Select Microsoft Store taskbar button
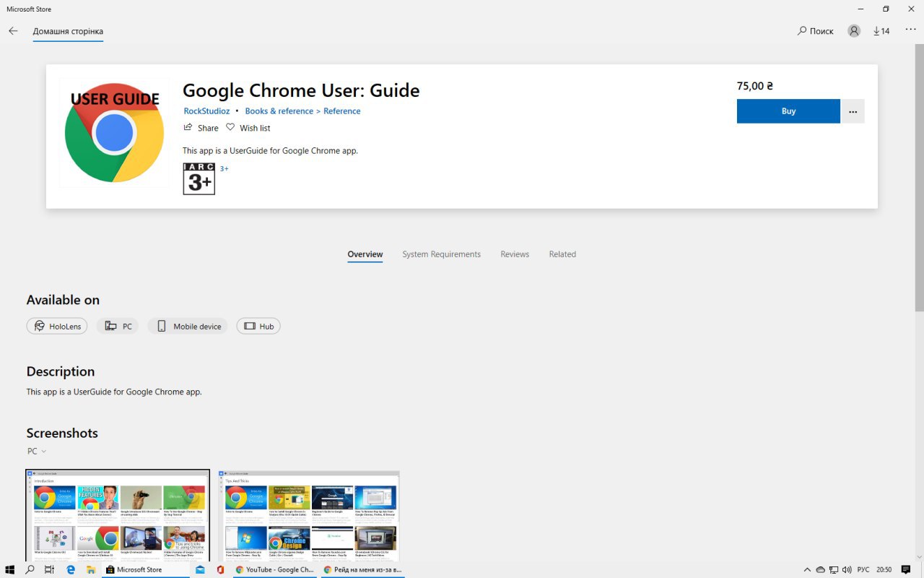The image size is (924, 578). (144, 569)
